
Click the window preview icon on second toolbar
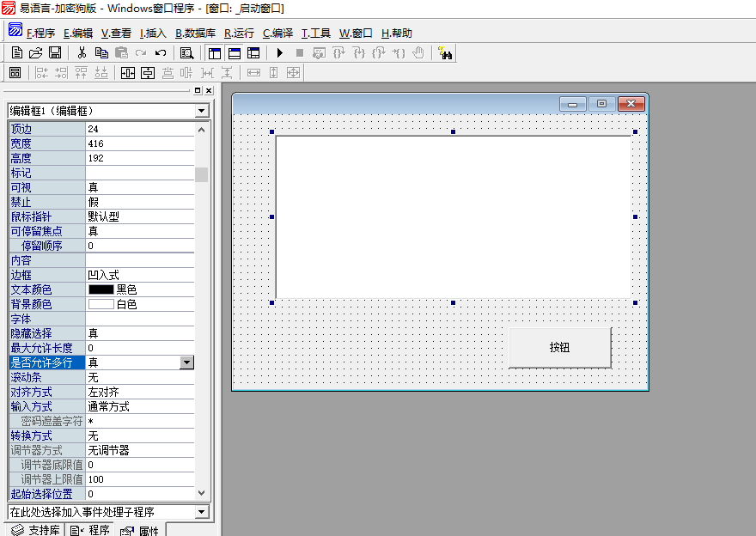[15, 73]
